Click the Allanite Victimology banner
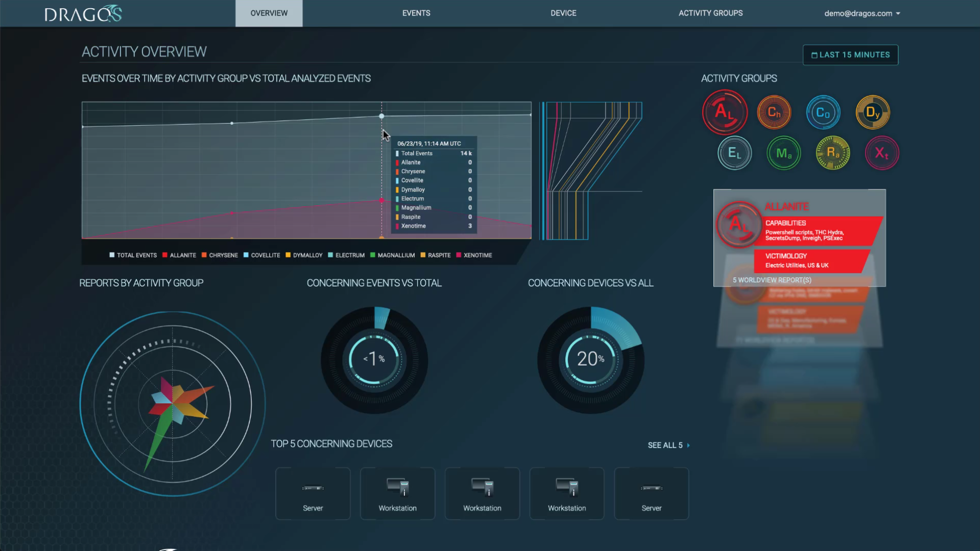The height and width of the screenshot is (551, 980). click(812, 261)
